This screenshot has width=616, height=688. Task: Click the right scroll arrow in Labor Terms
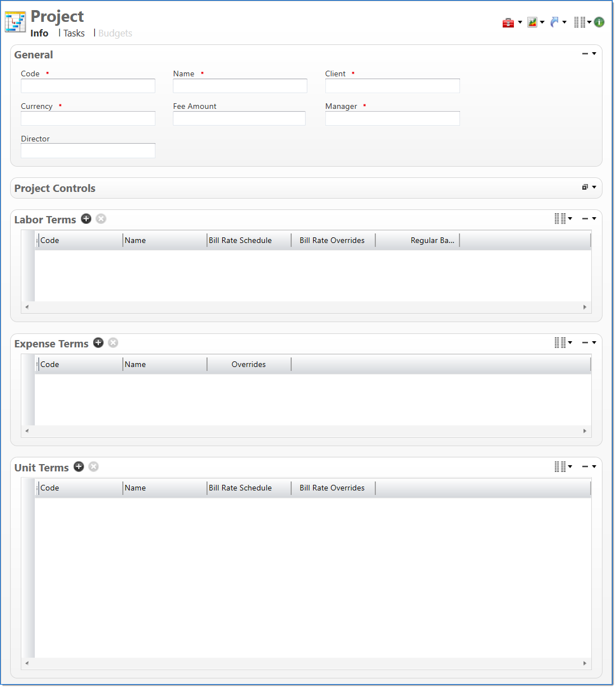coord(585,307)
